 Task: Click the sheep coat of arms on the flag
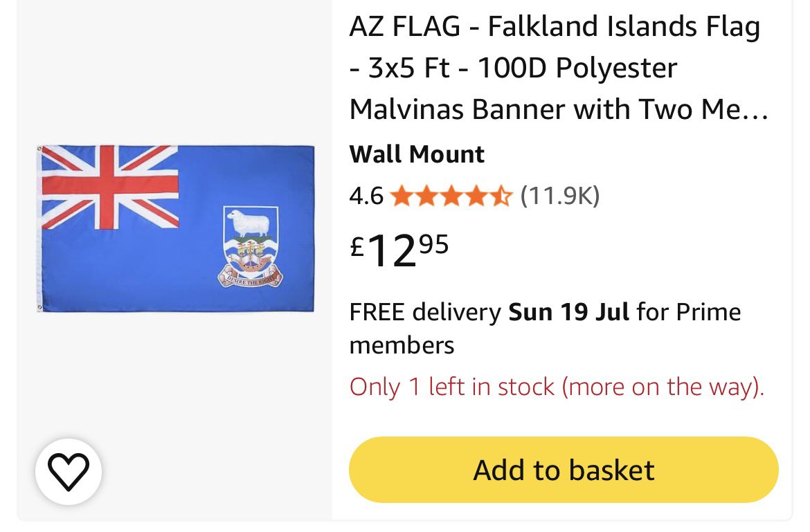(x=251, y=247)
